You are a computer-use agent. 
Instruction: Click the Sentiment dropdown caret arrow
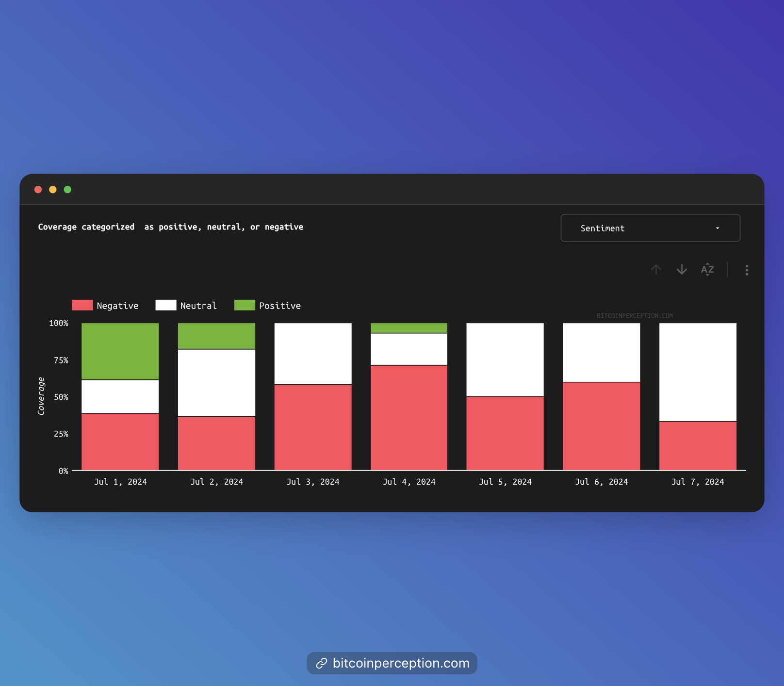coord(718,229)
